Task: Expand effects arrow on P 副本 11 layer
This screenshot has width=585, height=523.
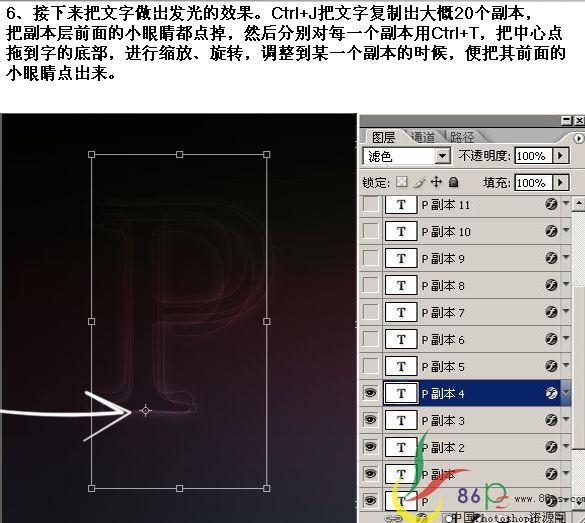Action: click(566, 203)
